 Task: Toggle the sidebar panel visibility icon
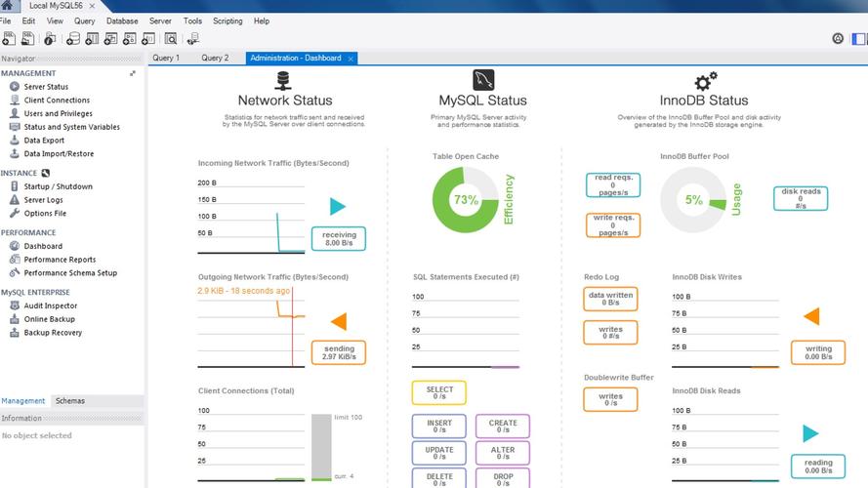tap(859, 39)
